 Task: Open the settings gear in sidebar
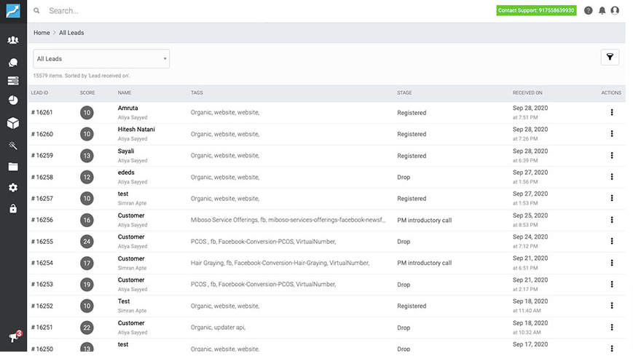coord(13,188)
